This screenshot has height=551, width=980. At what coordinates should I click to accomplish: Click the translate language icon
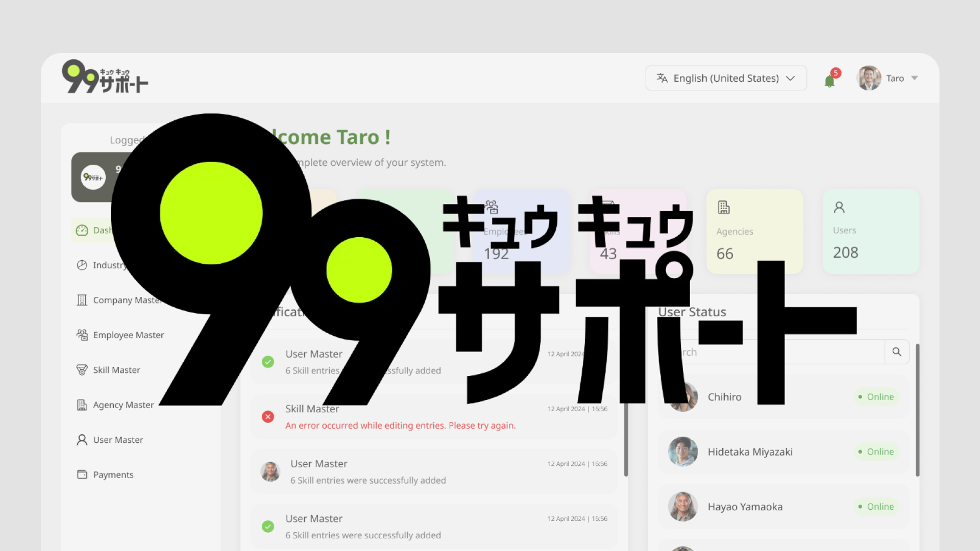pos(662,78)
